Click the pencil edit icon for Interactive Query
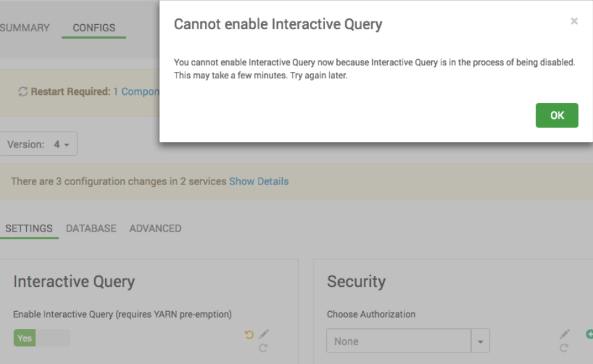Screen dimensions: 593x364 pos(264,334)
